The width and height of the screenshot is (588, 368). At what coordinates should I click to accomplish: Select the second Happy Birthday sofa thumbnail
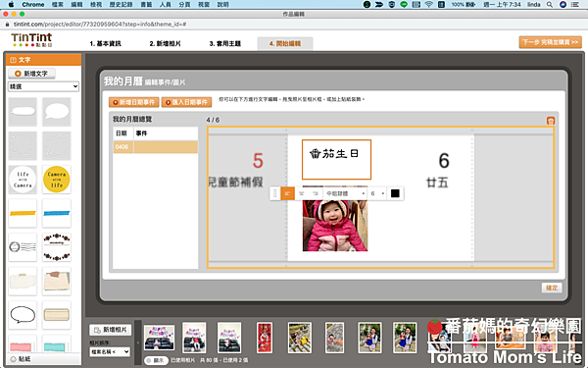(x=194, y=338)
